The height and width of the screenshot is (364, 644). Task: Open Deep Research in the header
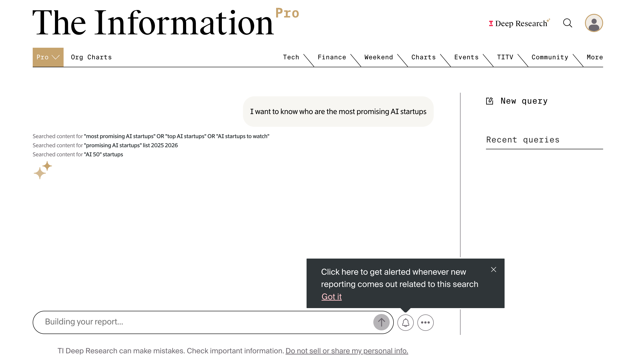click(x=519, y=23)
